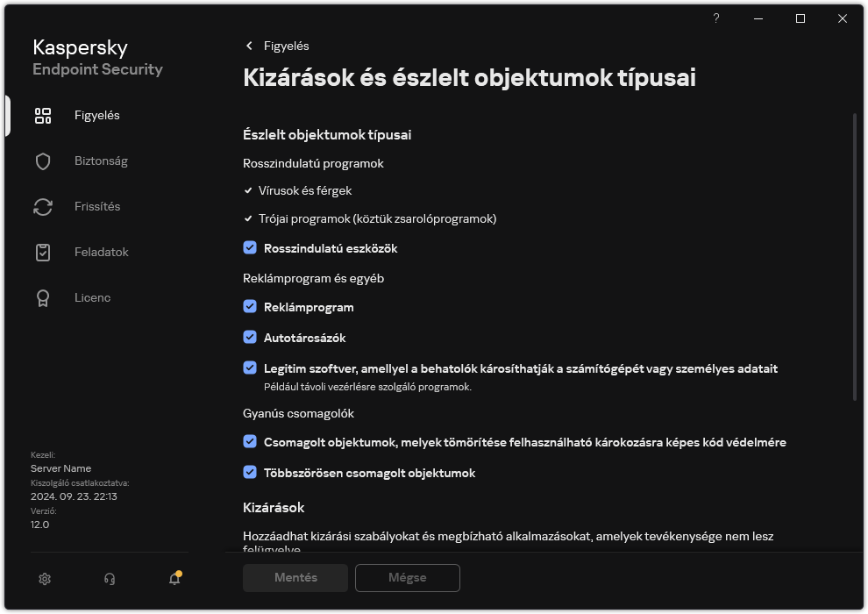
Task: Toggle Többszörösen csomagolt objektumok checkbox
Action: [x=250, y=473]
